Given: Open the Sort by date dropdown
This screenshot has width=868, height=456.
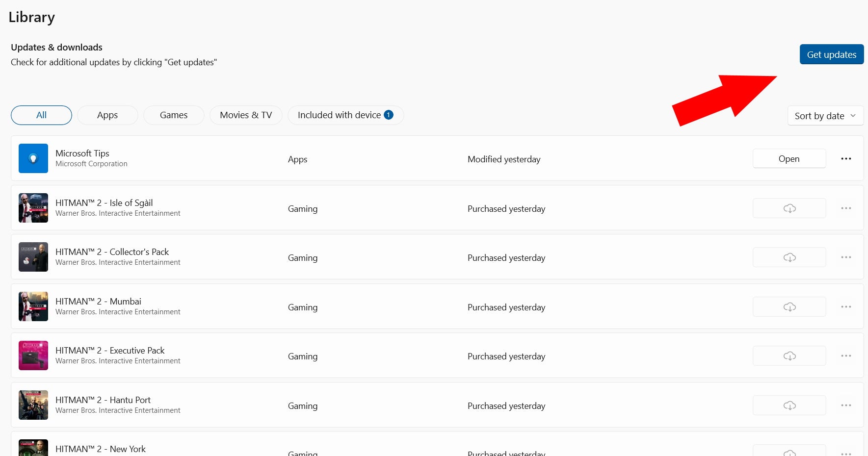Looking at the screenshot, I should 825,116.
